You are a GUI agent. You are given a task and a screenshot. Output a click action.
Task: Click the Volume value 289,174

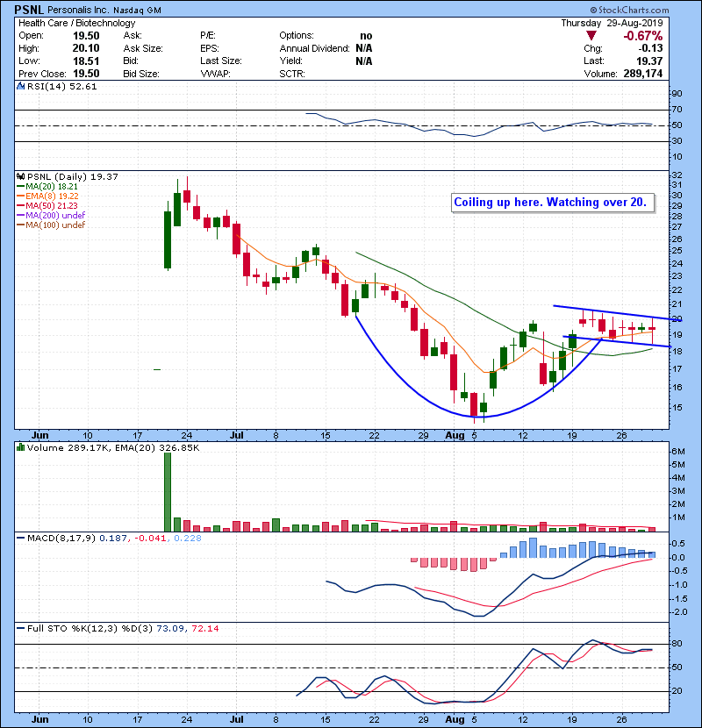[643, 74]
